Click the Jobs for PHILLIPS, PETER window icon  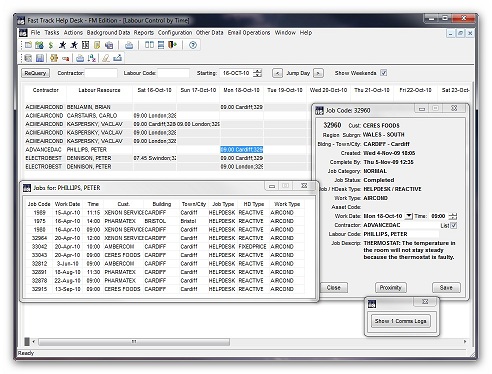tap(27, 188)
